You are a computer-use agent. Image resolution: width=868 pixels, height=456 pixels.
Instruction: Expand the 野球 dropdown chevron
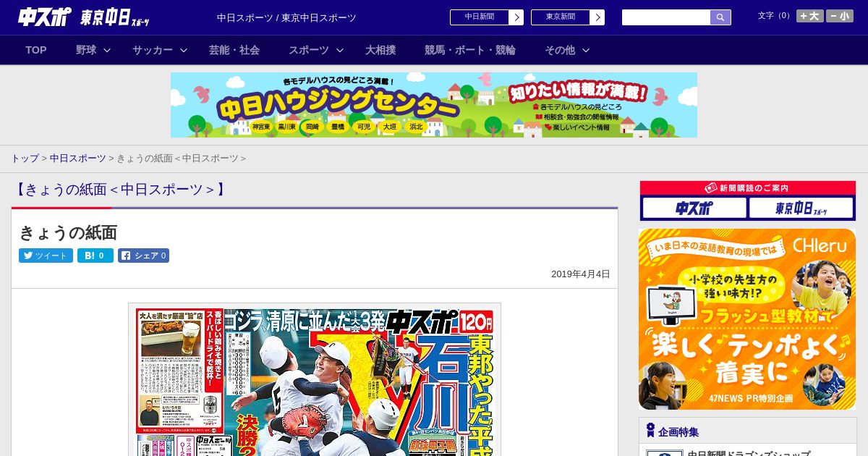pyautogui.click(x=107, y=50)
